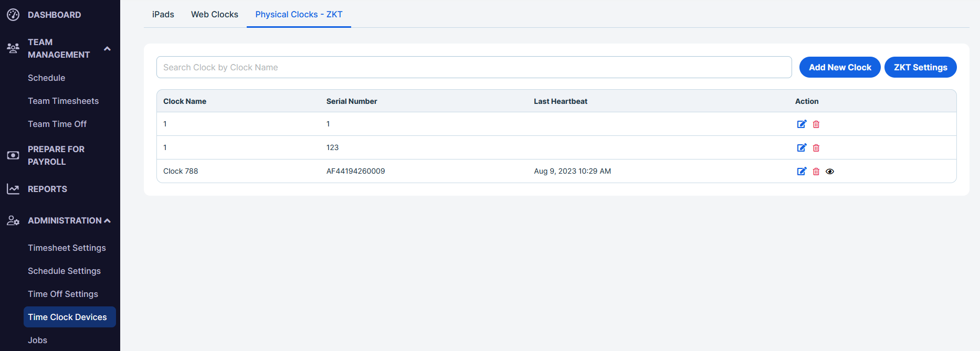Delete the clock with serial number 1
This screenshot has width=980, height=351.
pos(816,124)
